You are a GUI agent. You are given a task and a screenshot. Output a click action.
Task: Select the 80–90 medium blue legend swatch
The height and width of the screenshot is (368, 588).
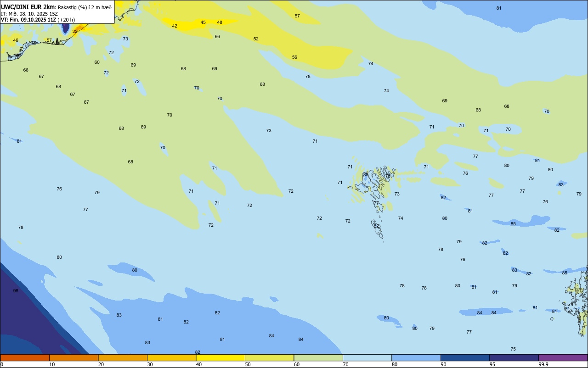coord(416,358)
